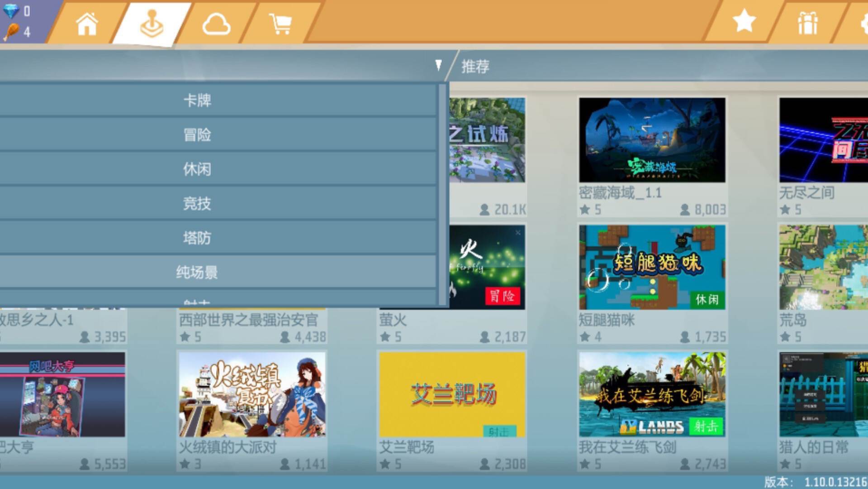Click player count 2,743 icon
Screen dimensions: 868x489
(685, 464)
